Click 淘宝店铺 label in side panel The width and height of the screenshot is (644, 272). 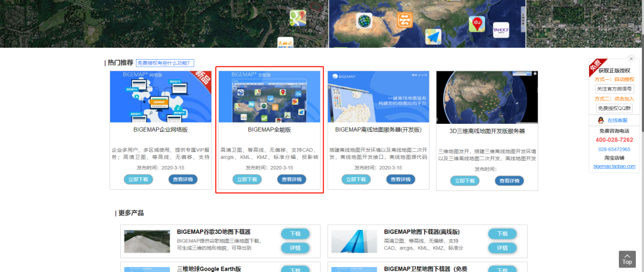(614, 158)
